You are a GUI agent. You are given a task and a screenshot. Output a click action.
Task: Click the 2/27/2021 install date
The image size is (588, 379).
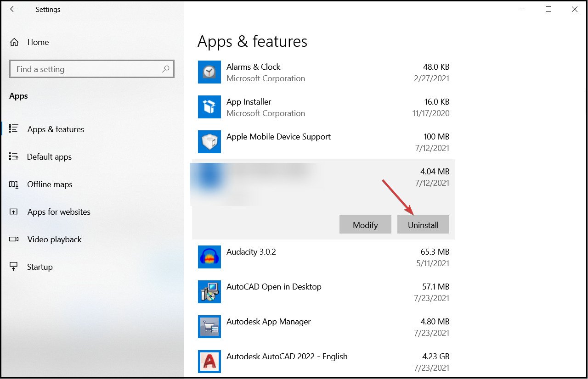pos(432,78)
